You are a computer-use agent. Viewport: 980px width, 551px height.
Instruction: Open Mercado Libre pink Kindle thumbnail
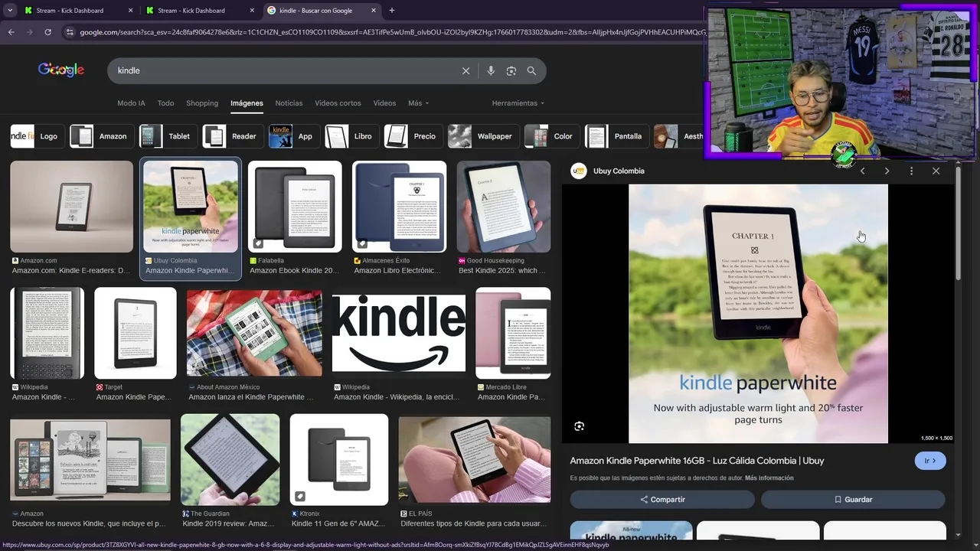click(x=513, y=333)
